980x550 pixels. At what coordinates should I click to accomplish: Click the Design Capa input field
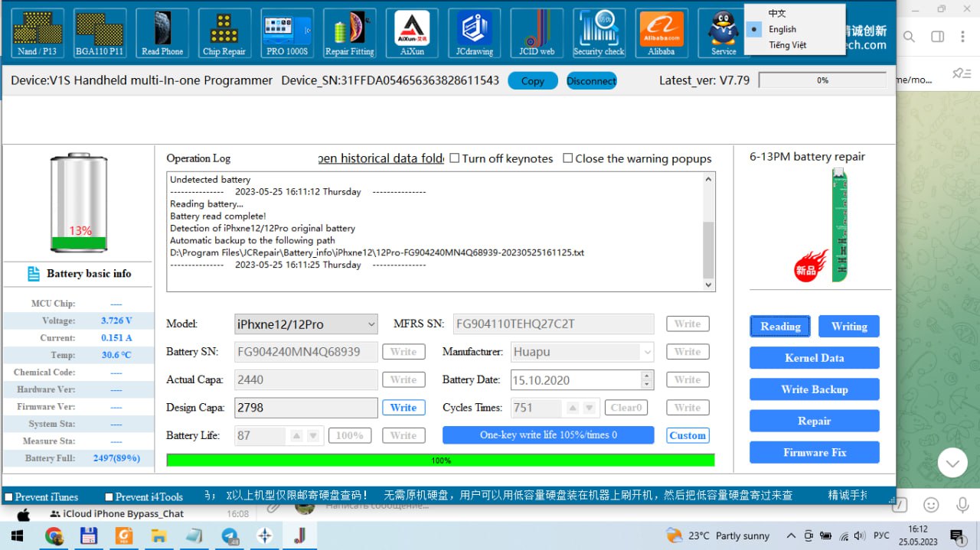pyautogui.click(x=306, y=408)
